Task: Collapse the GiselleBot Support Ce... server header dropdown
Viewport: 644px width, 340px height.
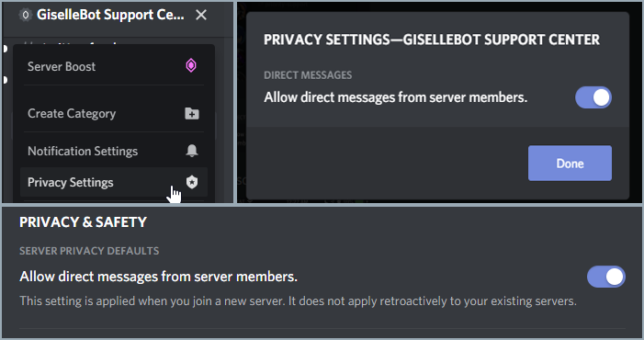Action: (110, 15)
